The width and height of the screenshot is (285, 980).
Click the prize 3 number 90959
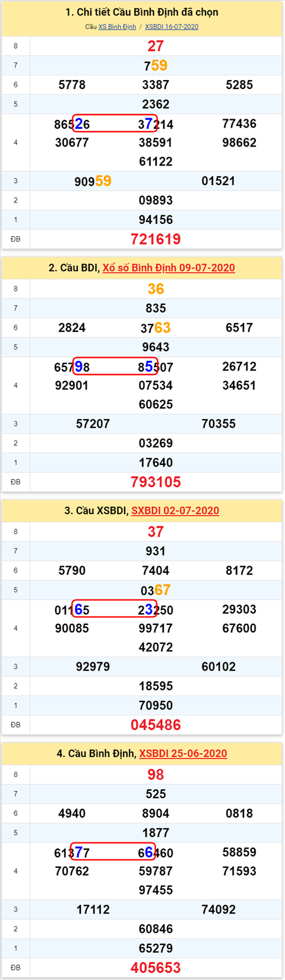point(93,181)
